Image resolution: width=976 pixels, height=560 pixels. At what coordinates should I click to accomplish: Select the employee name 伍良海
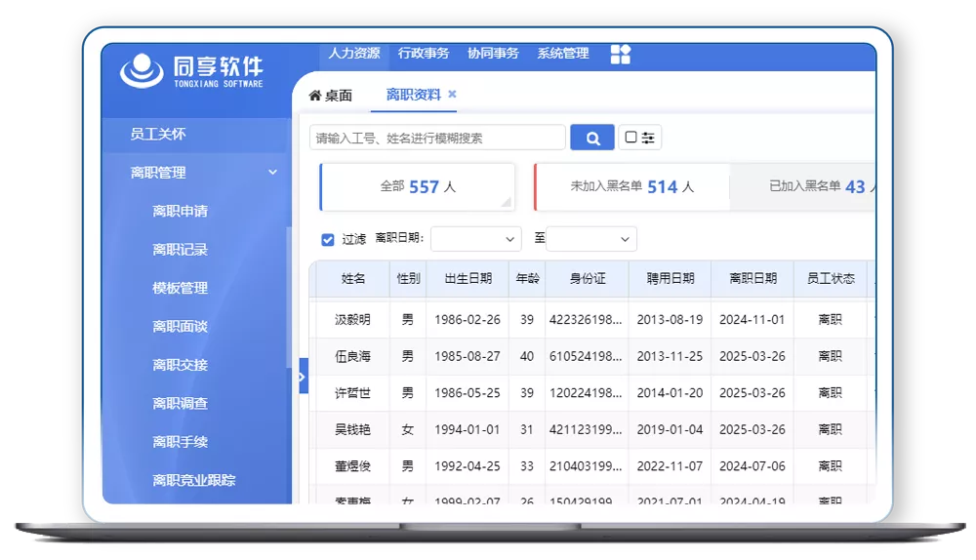point(353,356)
